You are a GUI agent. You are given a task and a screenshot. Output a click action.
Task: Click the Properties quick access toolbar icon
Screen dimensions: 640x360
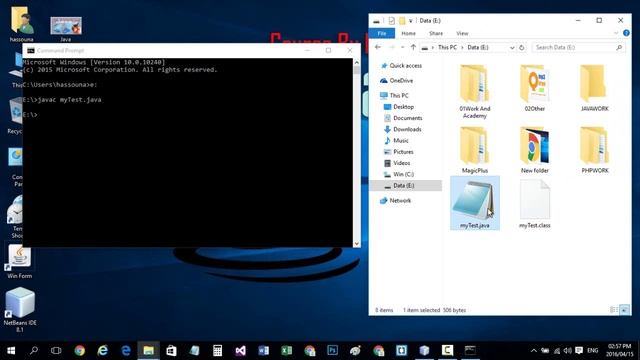point(391,20)
